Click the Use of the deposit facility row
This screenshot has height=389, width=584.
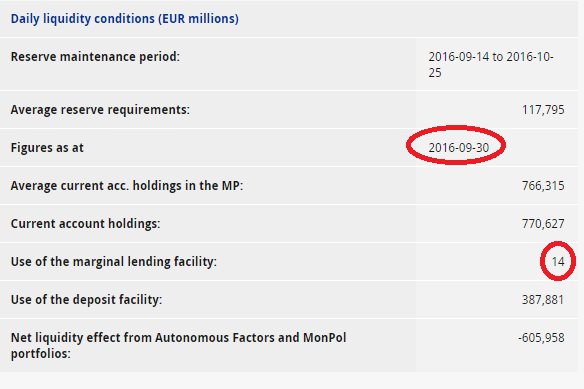click(289, 300)
